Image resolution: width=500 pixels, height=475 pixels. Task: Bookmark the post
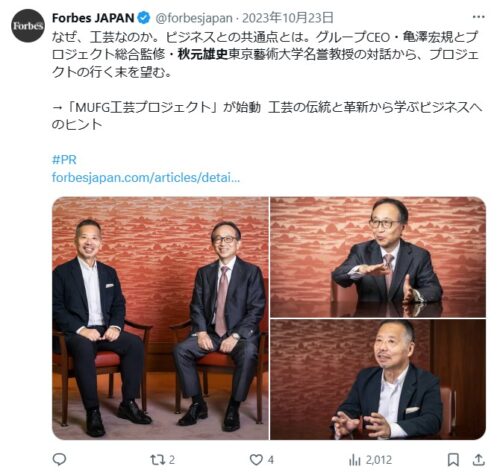[453, 460]
